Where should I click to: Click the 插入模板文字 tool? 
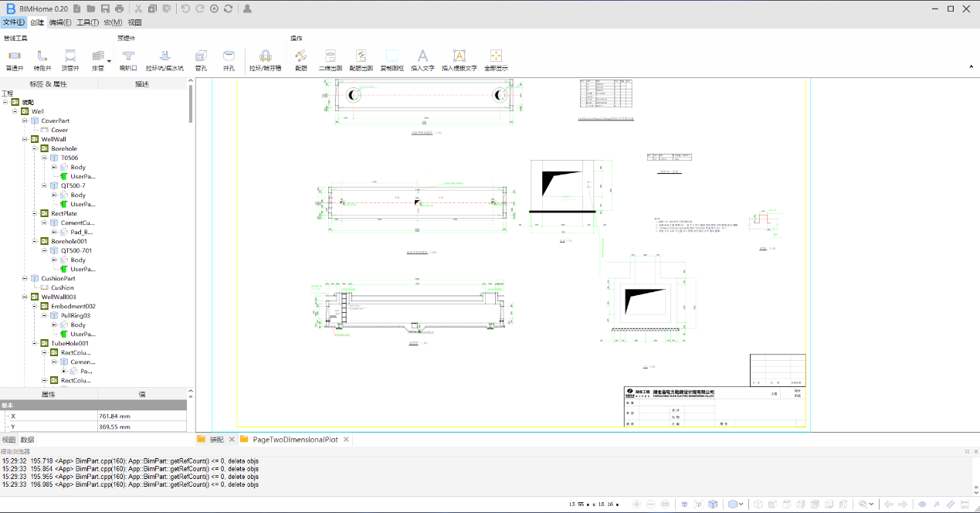(x=459, y=61)
